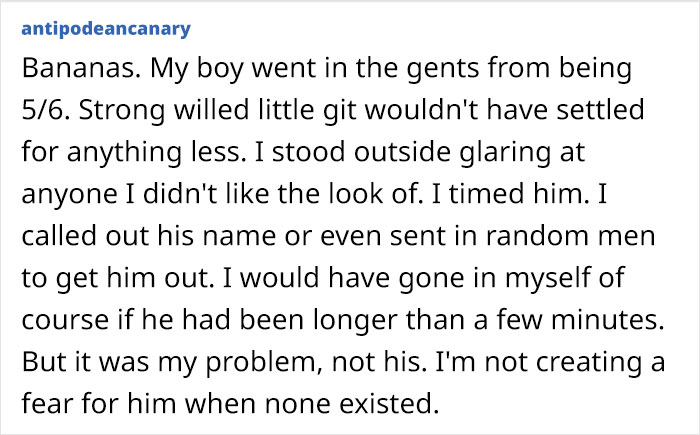Click the word "called" in fifth line
This screenshot has width=700, height=435.
pos(59,236)
